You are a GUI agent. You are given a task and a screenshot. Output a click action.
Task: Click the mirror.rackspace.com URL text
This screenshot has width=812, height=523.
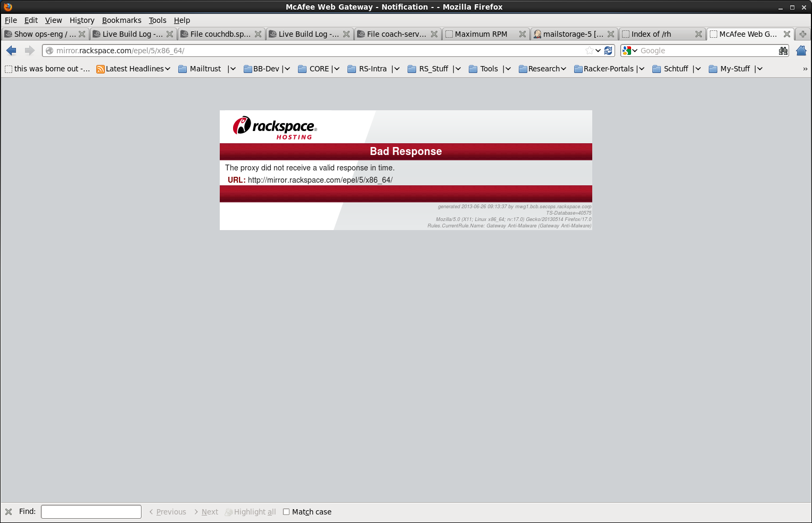[320, 180]
